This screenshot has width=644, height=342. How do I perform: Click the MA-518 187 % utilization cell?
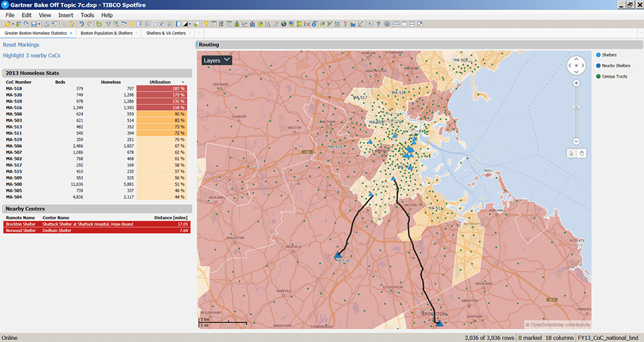click(162, 88)
